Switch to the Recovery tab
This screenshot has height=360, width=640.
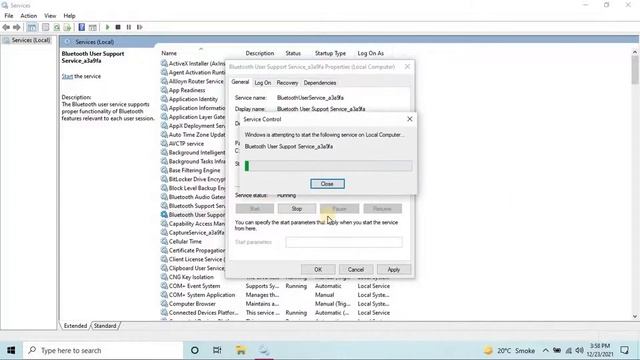[x=287, y=83]
